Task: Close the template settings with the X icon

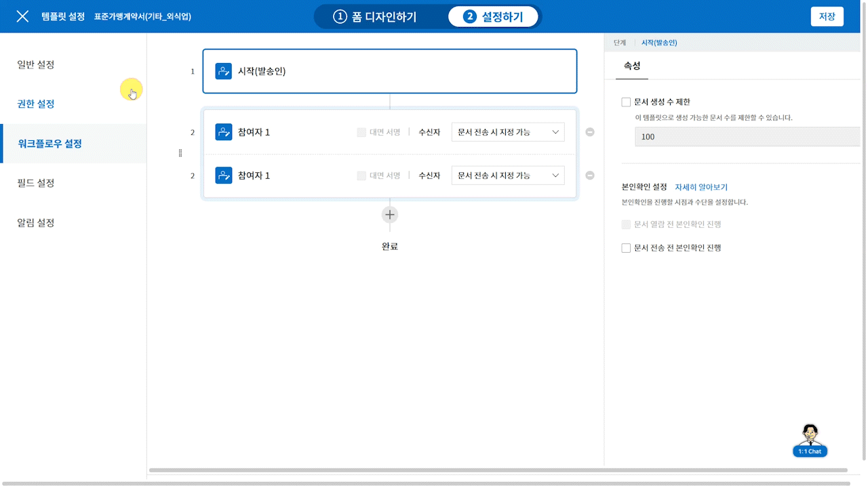Action: pyautogui.click(x=22, y=16)
